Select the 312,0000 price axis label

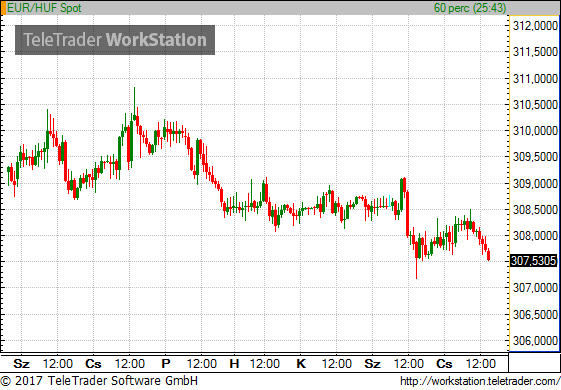(x=535, y=26)
